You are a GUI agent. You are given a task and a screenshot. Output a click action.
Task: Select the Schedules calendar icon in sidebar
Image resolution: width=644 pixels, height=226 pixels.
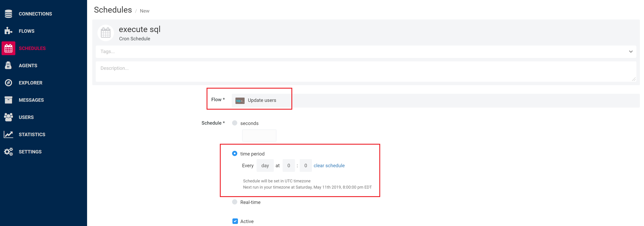tap(8, 48)
